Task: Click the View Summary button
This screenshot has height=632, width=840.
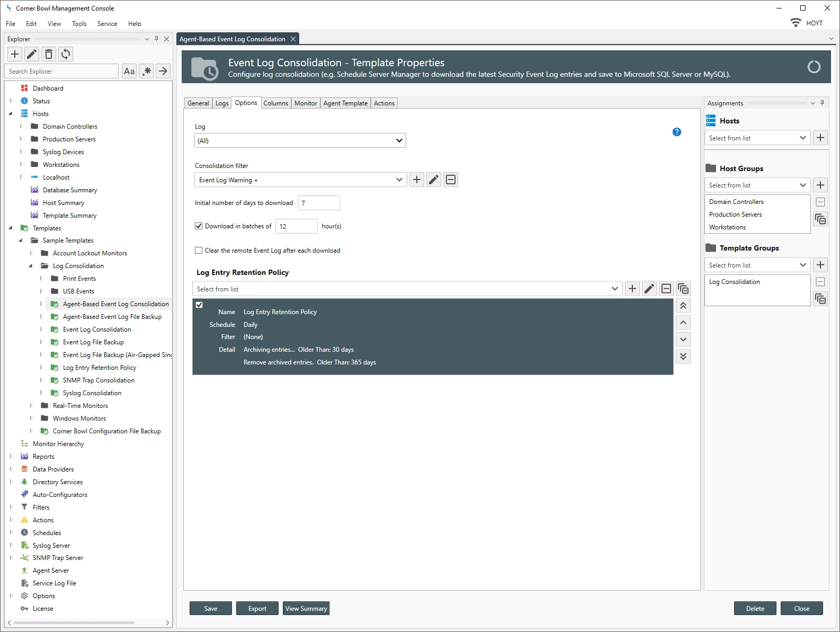Action: (x=306, y=608)
